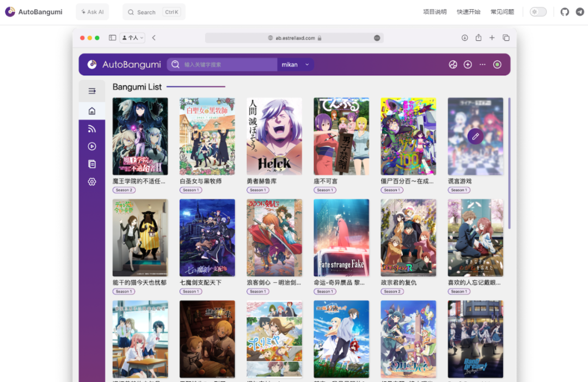Image resolution: width=588 pixels, height=382 pixels.
Task: Open the 魔王学院的不适任 poster
Action: pos(140,136)
